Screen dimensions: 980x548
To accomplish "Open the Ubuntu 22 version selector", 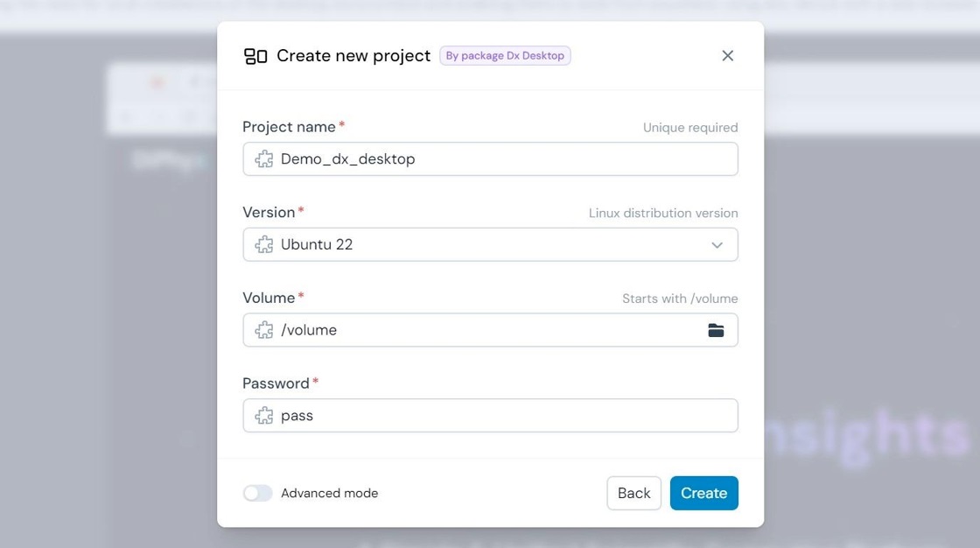I will click(x=490, y=244).
